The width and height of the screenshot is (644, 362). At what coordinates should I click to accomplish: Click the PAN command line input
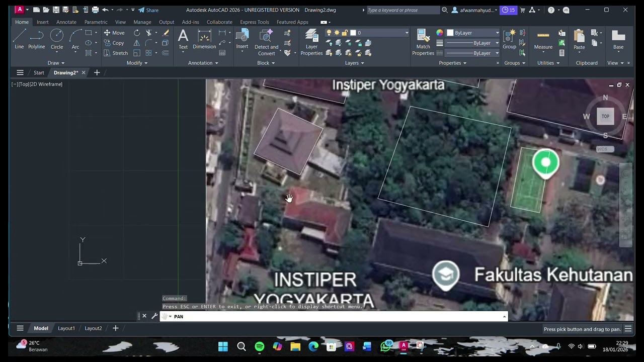[334, 317]
